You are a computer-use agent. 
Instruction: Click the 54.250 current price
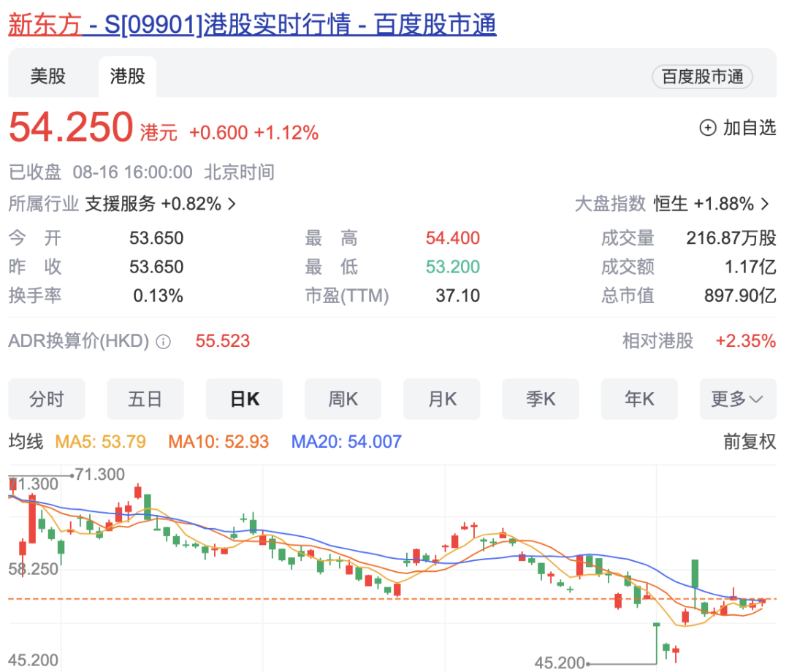click(71, 127)
